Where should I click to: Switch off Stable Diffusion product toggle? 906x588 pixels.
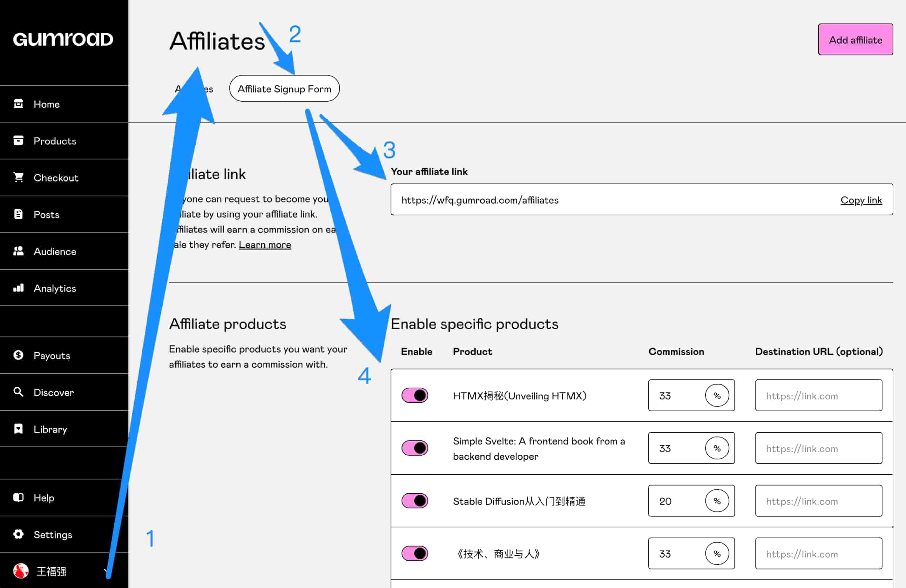[x=415, y=501]
